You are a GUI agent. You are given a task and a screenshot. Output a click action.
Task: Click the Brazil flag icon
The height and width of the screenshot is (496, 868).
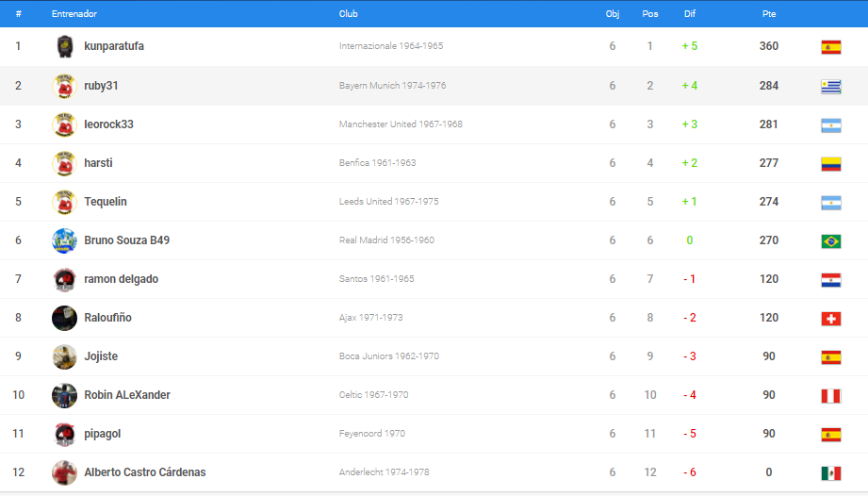click(x=830, y=241)
